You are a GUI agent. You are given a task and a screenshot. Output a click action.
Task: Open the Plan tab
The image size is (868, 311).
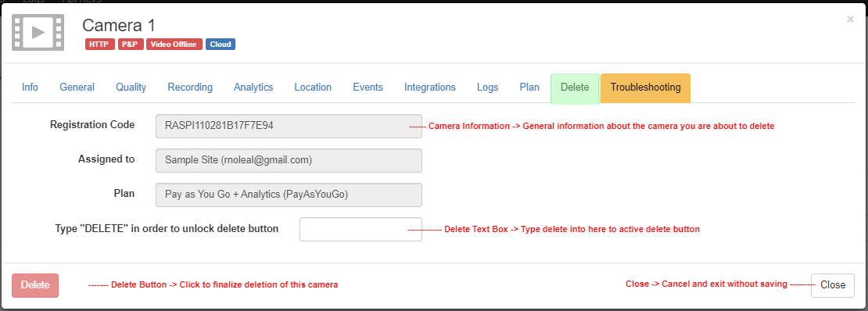click(529, 88)
